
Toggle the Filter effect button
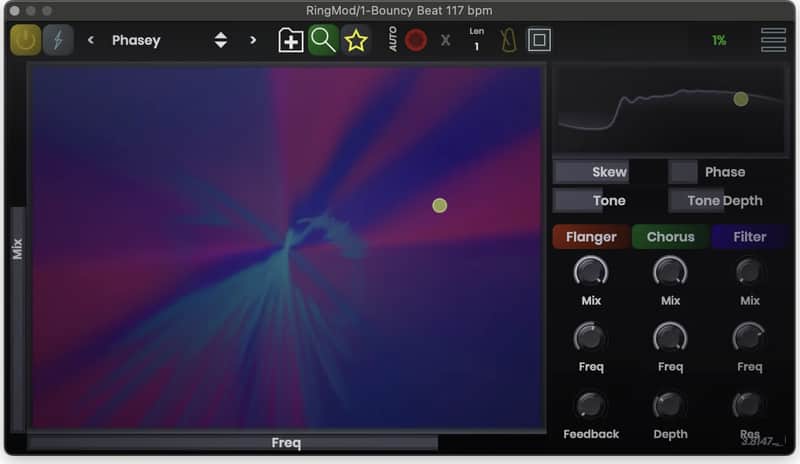click(x=749, y=237)
